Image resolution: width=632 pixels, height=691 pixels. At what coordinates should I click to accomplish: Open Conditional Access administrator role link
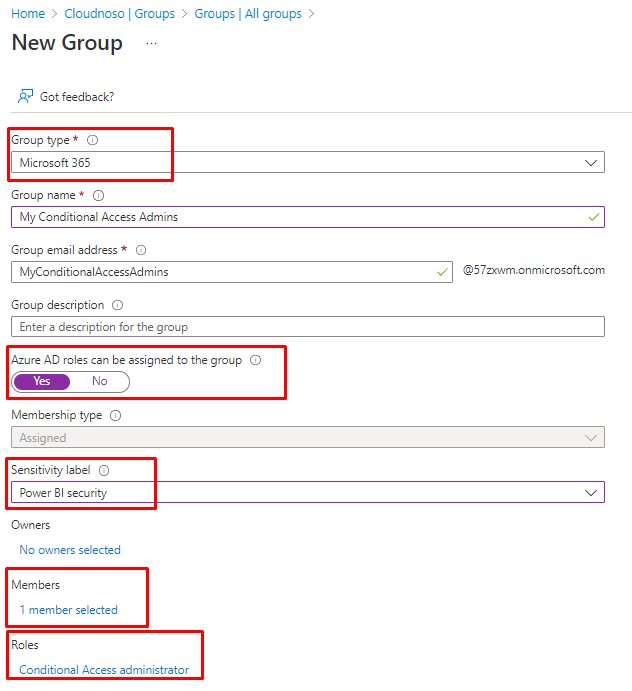(x=104, y=670)
